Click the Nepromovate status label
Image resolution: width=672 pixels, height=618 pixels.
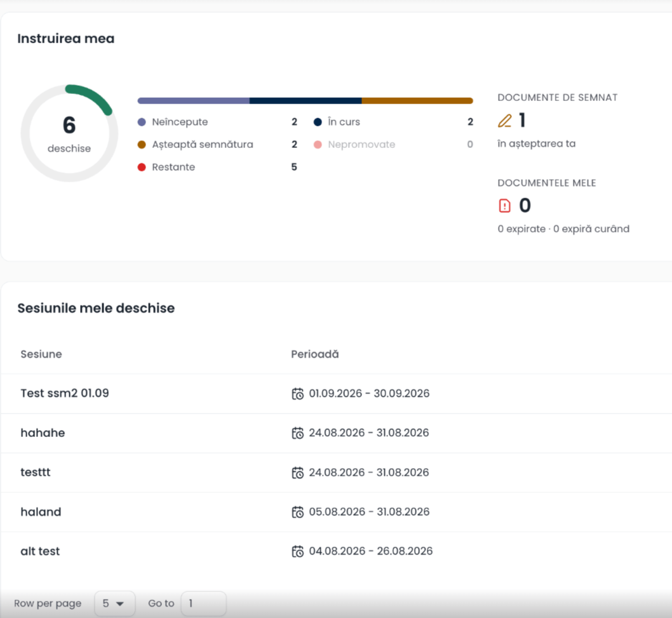361,145
